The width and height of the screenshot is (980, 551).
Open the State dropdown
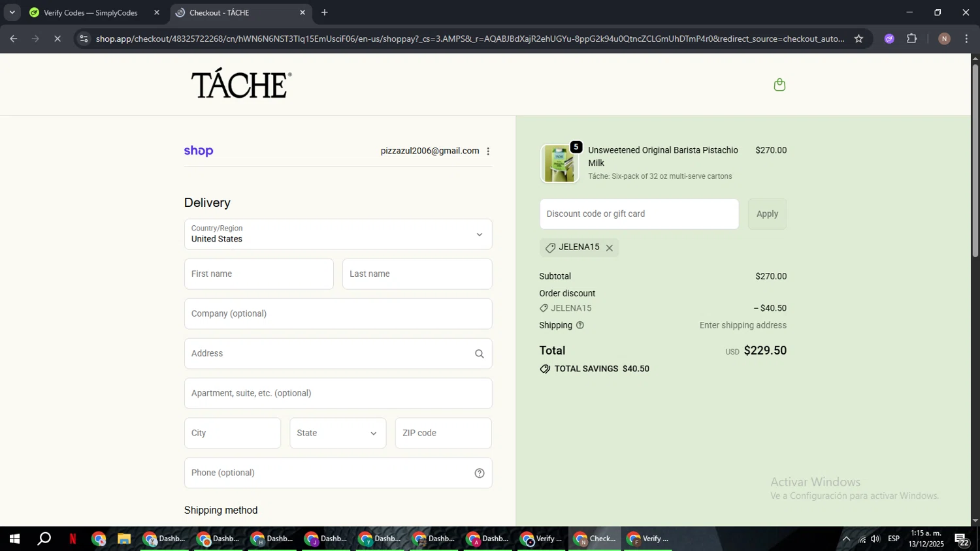click(338, 433)
